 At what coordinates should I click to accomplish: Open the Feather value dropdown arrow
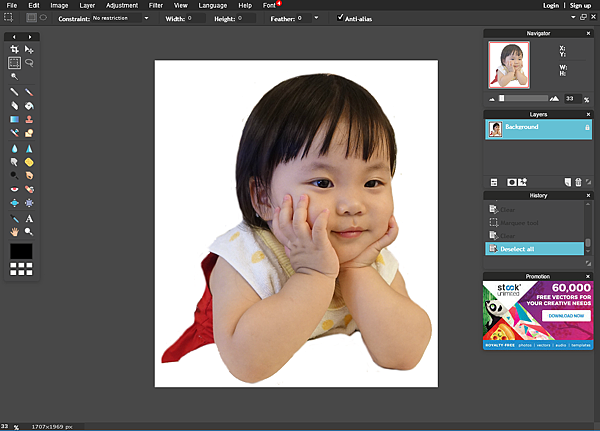click(x=316, y=18)
